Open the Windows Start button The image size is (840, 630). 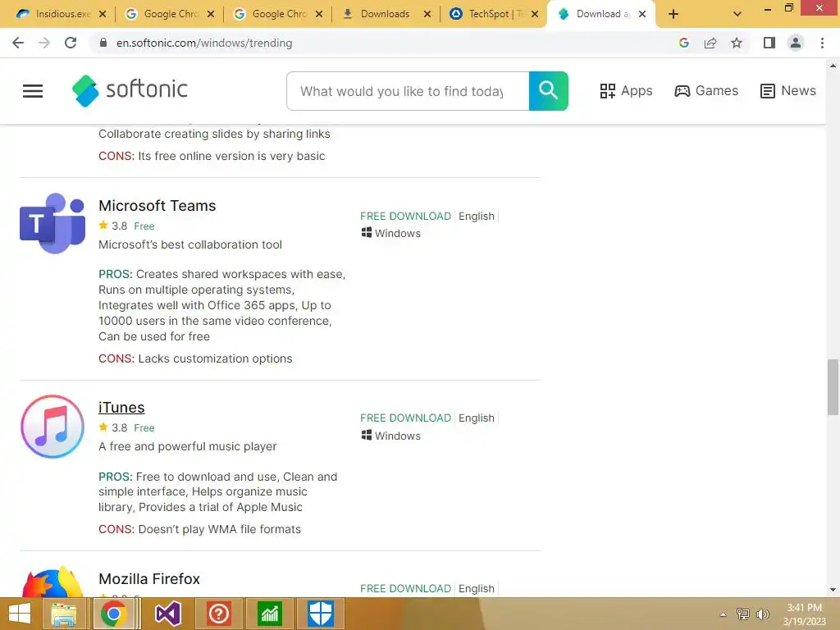(x=21, y=614)
